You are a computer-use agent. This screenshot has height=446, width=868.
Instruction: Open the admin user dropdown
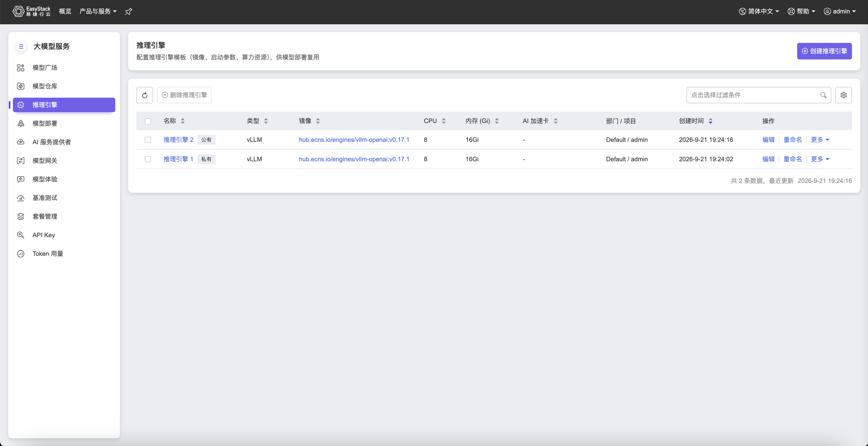840,11
